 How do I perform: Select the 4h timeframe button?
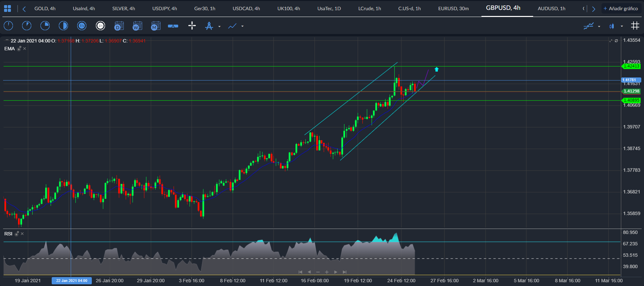pyautogui.click(x=100, y=25)
